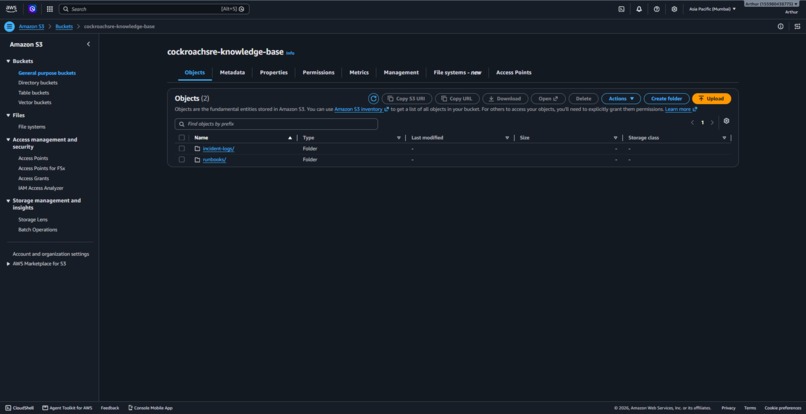
Task: Go to next objects page arrow
Action: (x=712, y=122)
